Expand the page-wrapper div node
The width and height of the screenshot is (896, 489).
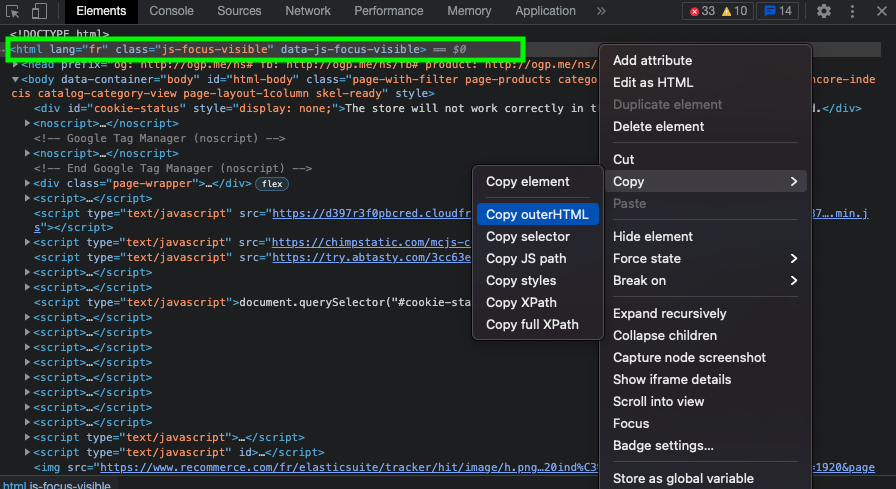pos(27,183)
